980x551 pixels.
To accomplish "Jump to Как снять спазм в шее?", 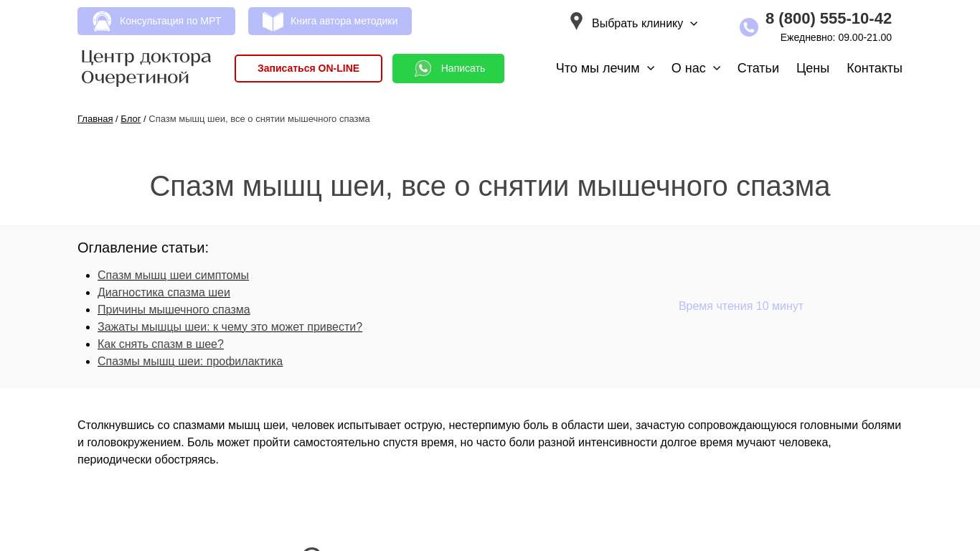I will [x=161, y=344].
